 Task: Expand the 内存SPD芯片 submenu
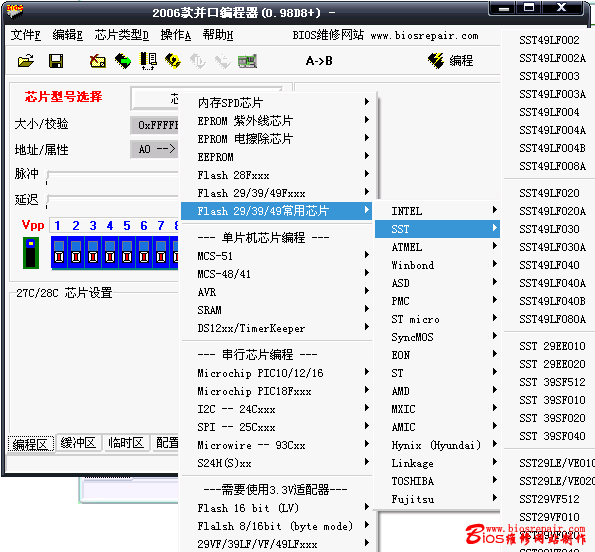click(x=276, y=102)
